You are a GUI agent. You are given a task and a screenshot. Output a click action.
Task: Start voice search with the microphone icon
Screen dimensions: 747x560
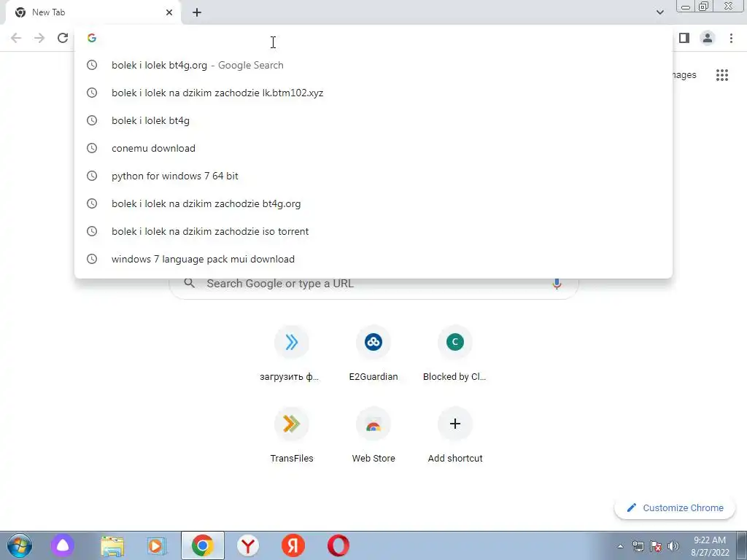click(557, 284)
